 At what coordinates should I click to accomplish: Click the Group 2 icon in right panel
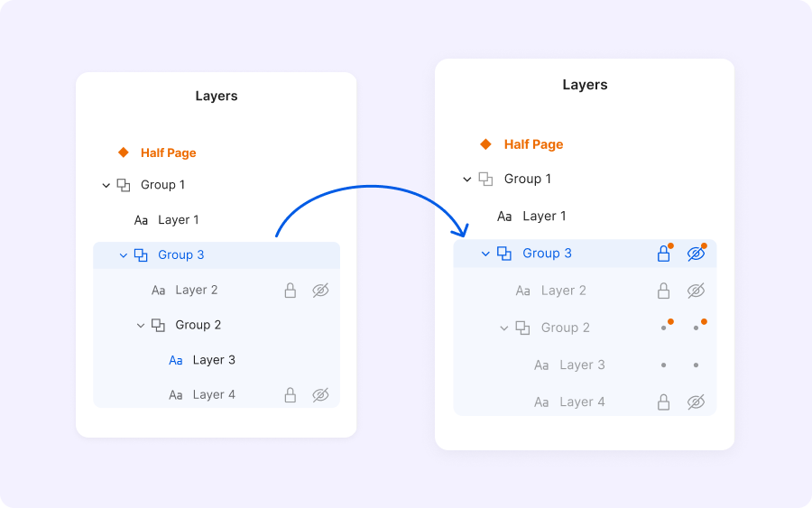522,328
